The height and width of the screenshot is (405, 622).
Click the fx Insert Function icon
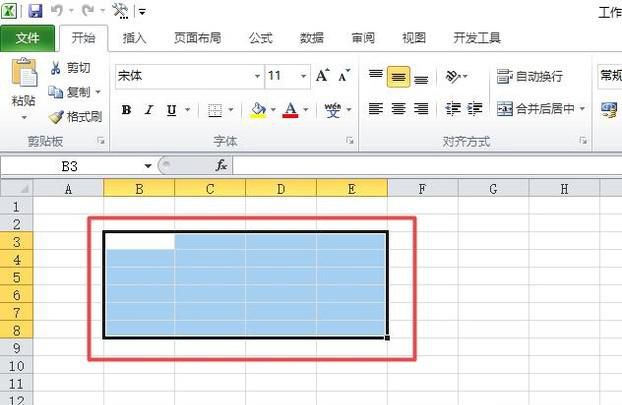click(221, 165)
